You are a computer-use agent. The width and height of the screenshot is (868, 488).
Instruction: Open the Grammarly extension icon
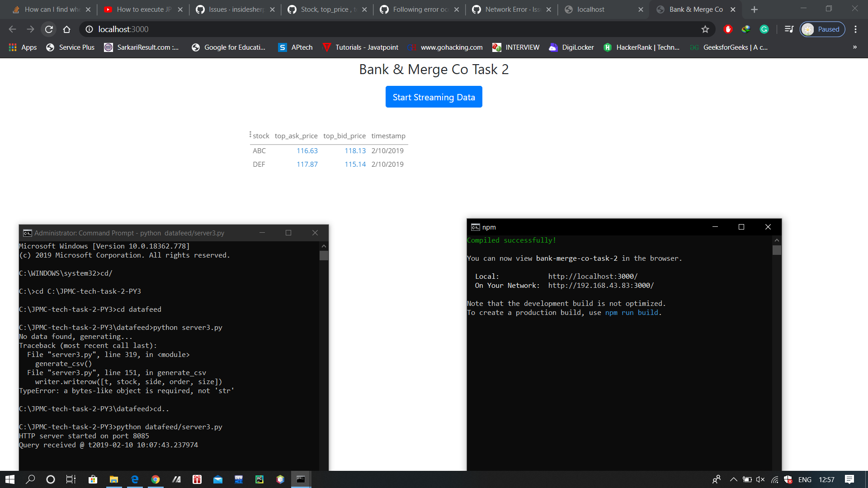click(764, 29)
